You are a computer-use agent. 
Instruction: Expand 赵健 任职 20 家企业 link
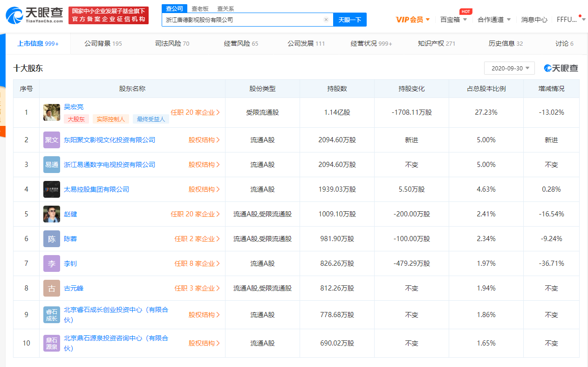[195, 214]
